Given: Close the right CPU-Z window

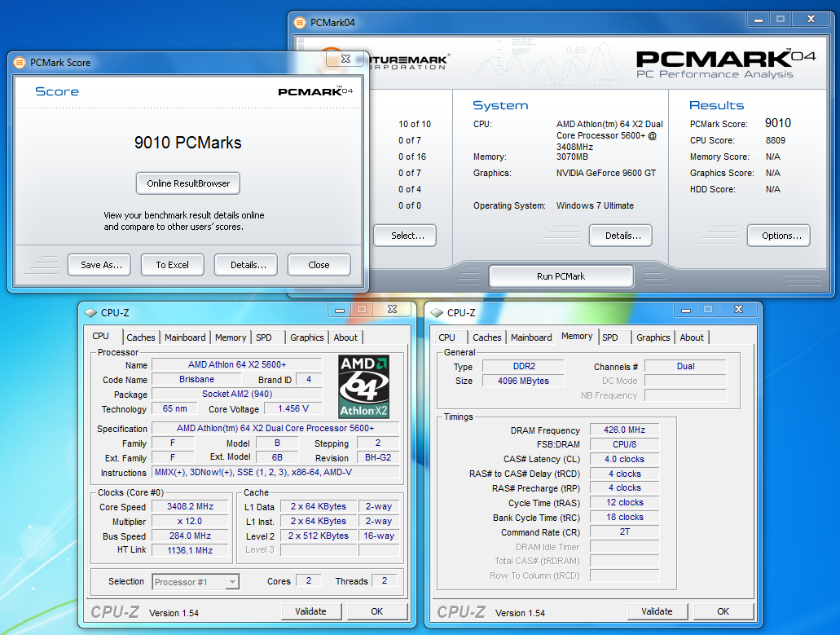Looking at the screenshot, I should (738, 310).
